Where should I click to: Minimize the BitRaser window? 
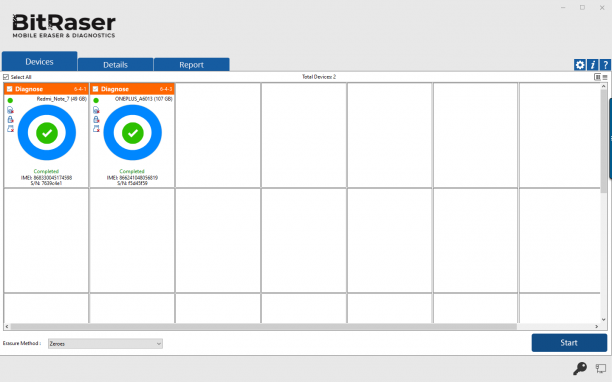tap(563, 7)
